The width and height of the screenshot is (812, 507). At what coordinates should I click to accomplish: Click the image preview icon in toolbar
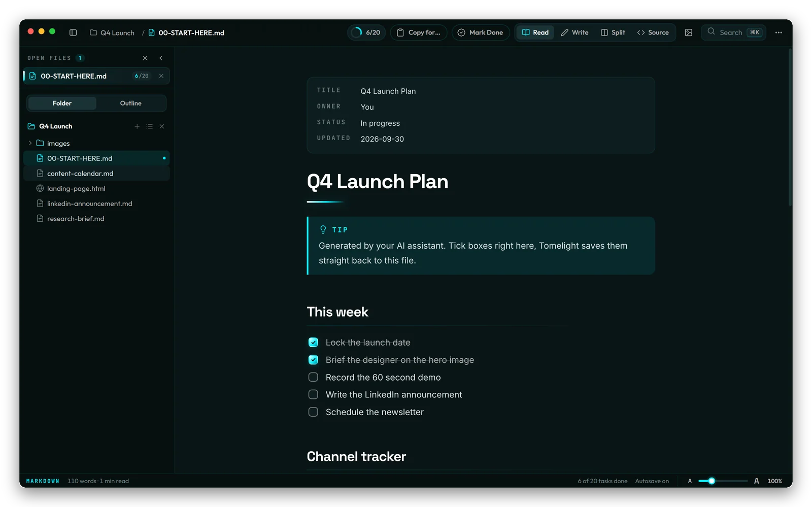point(688,32)
